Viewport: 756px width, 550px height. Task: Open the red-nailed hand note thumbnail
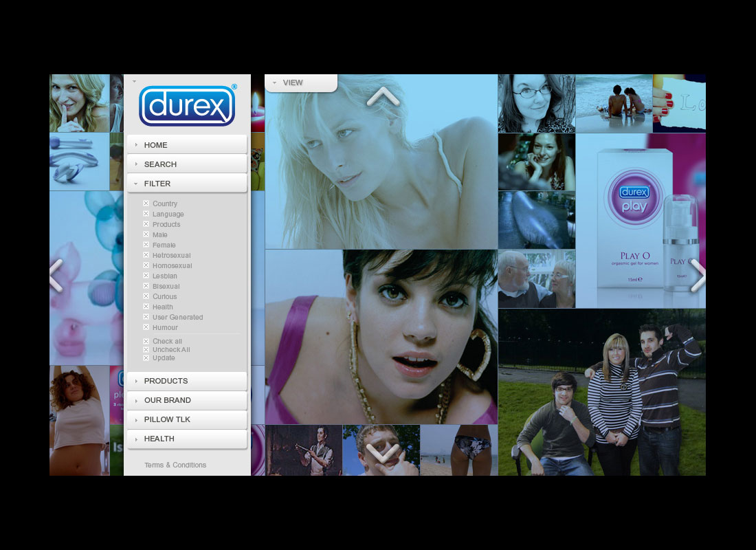679,103
